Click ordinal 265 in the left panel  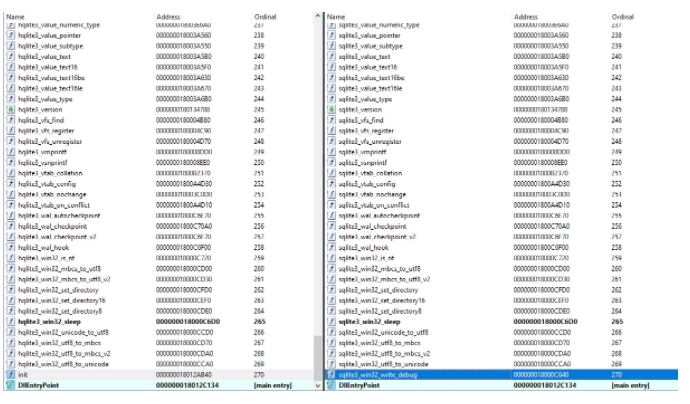point(259,322)
